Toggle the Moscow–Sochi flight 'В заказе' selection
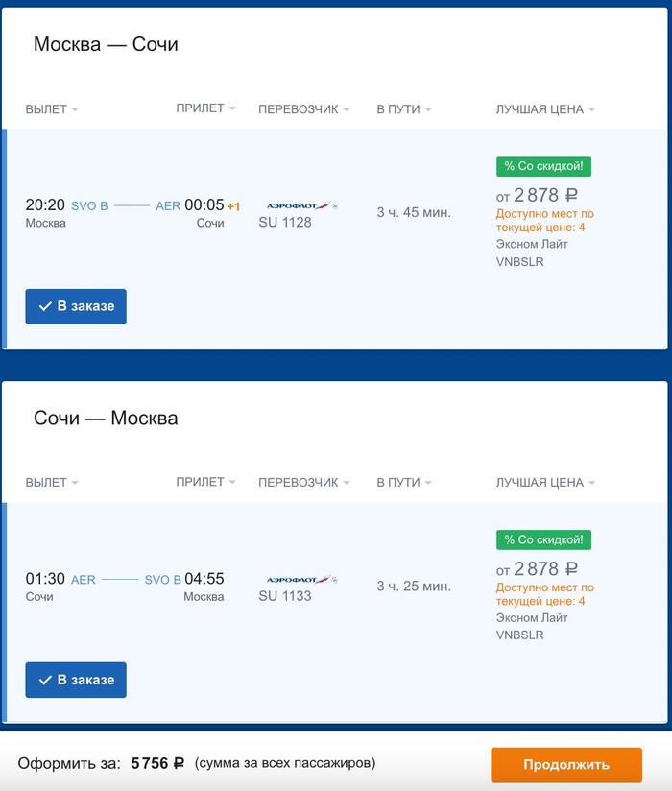This screenshot has height=791, width=672. (x=76, y=306)
